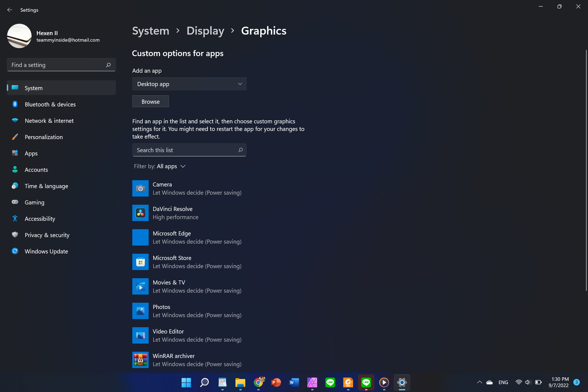
Task: Click the Microsoft Edge entry name
Action: click(x=172, y=233)
